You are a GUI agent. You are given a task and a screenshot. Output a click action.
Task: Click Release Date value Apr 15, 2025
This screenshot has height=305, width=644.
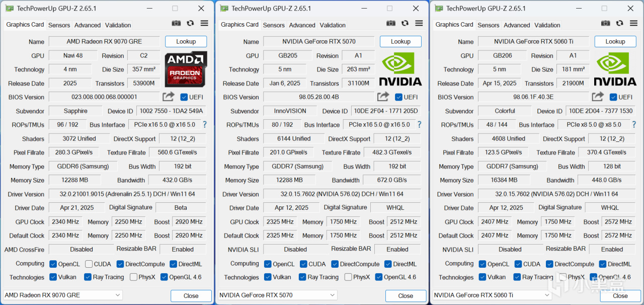click(x=500, y=83)
